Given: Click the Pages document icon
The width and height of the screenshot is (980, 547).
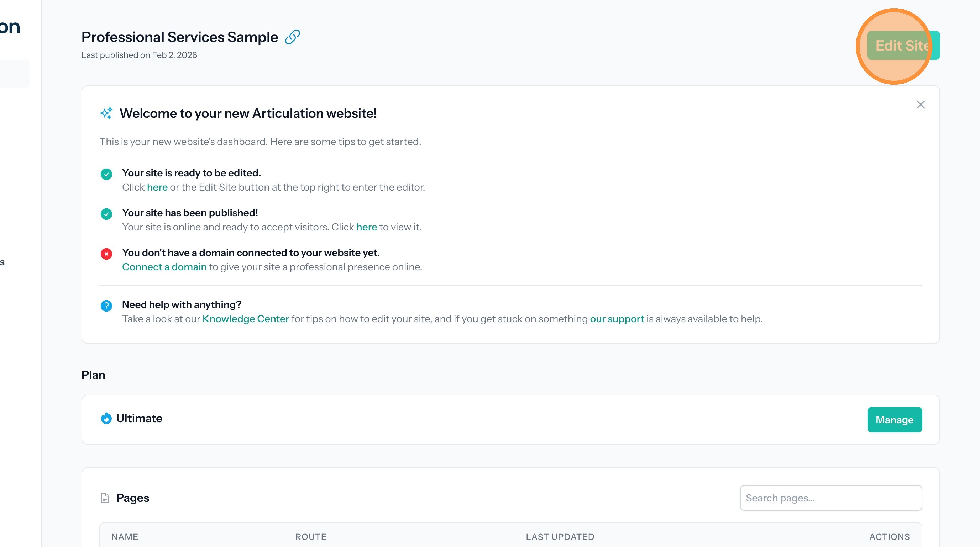Looking at the screenshot, I should click(x=105, y=498).
